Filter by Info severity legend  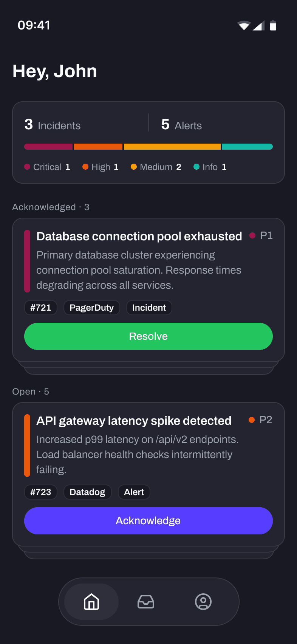coord(210,167)
